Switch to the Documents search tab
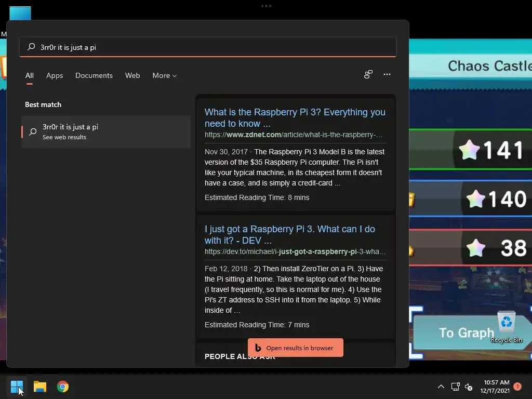 [94, 75]
